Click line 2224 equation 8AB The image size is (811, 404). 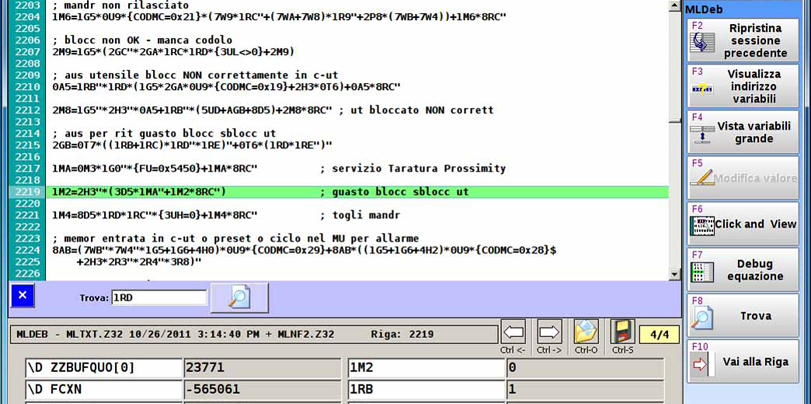[x=304, y=250]
